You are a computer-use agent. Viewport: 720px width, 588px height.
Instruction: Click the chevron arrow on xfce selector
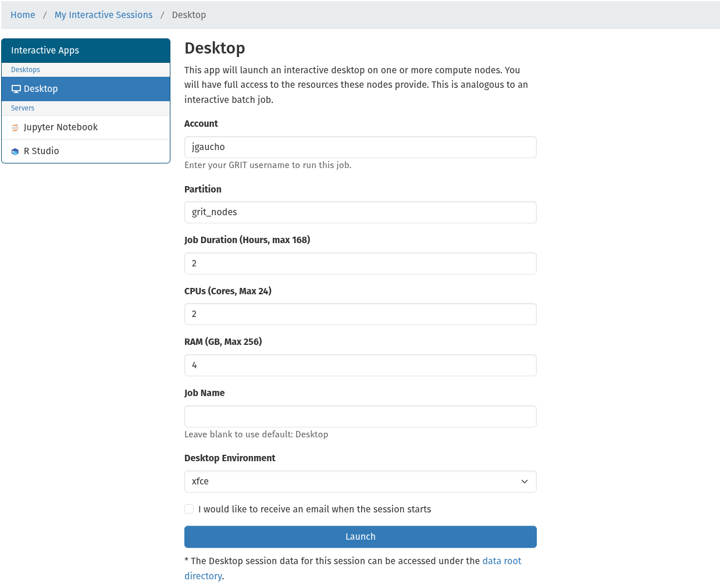pos(525,482)
